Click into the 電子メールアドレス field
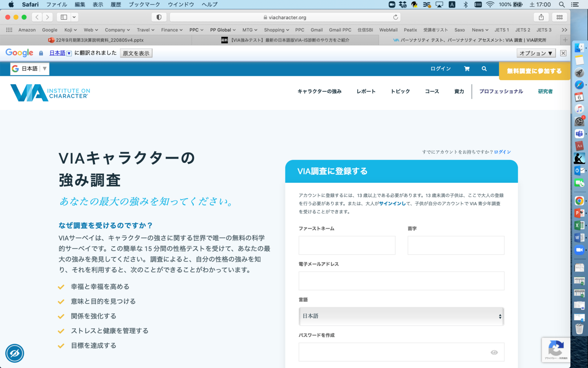Viewport: 588px width, 368px height. 401,281
